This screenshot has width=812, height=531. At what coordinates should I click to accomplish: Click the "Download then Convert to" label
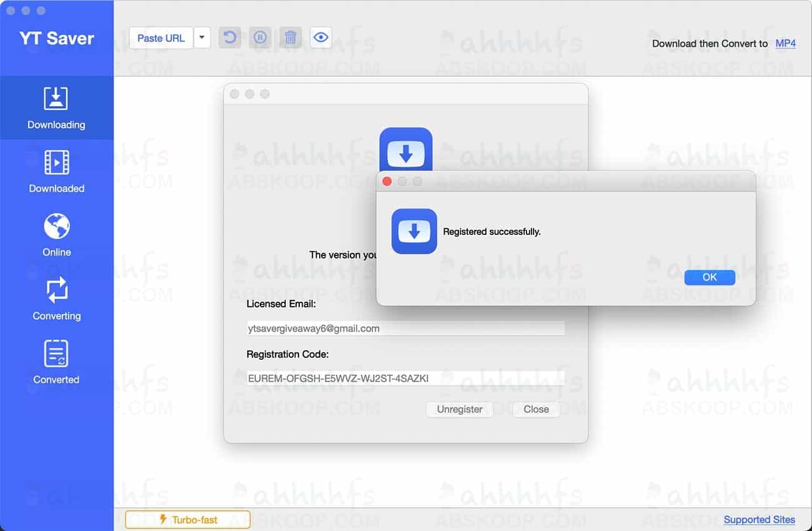pos(710,44)
